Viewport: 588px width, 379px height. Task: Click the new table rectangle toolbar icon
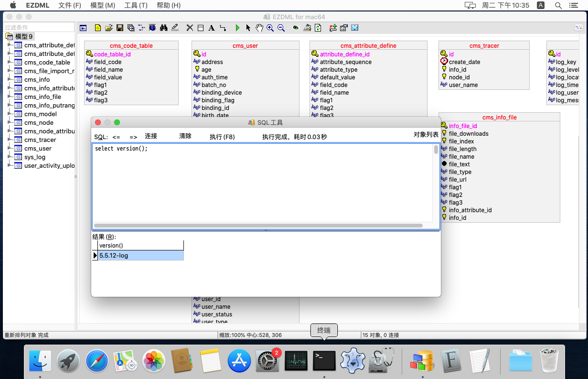click(x=201, y=28)
